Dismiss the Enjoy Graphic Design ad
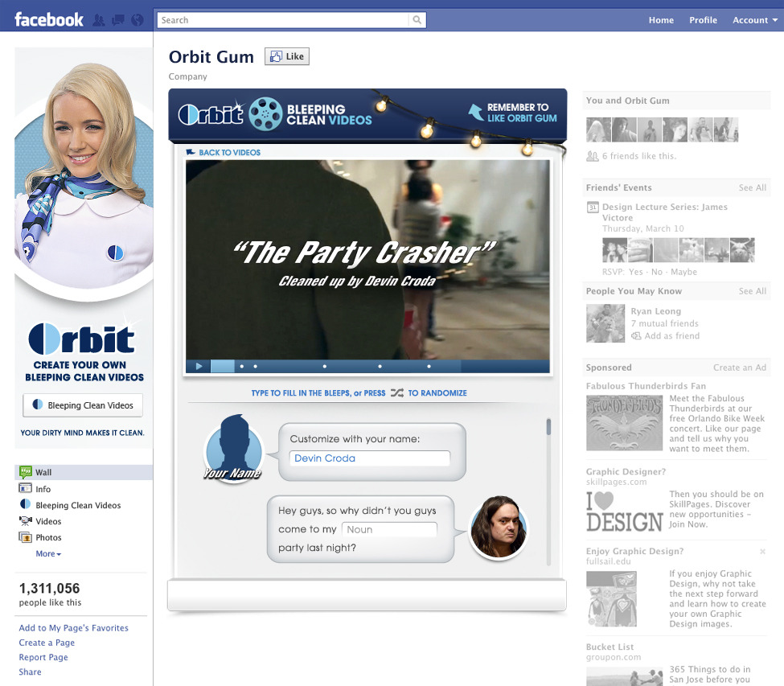Image resolution: width=784 pixels, height=686 pixels. click(x=762, y=551)
